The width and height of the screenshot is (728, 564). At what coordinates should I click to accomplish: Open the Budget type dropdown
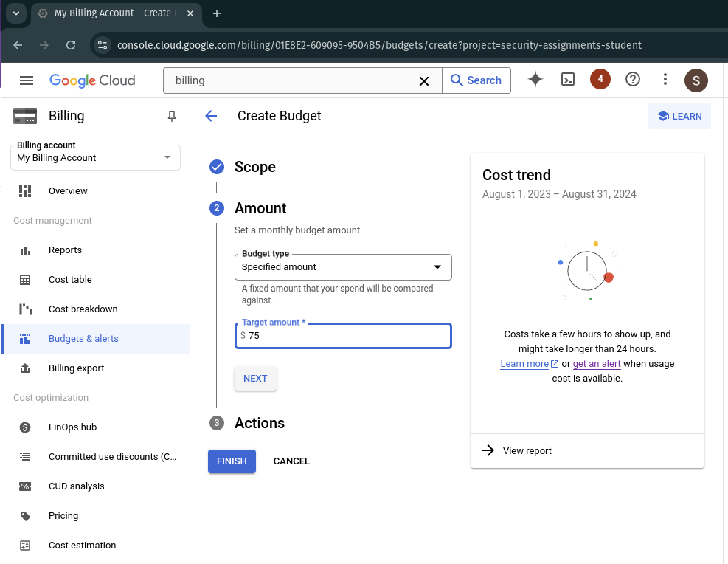pos(343,267)
